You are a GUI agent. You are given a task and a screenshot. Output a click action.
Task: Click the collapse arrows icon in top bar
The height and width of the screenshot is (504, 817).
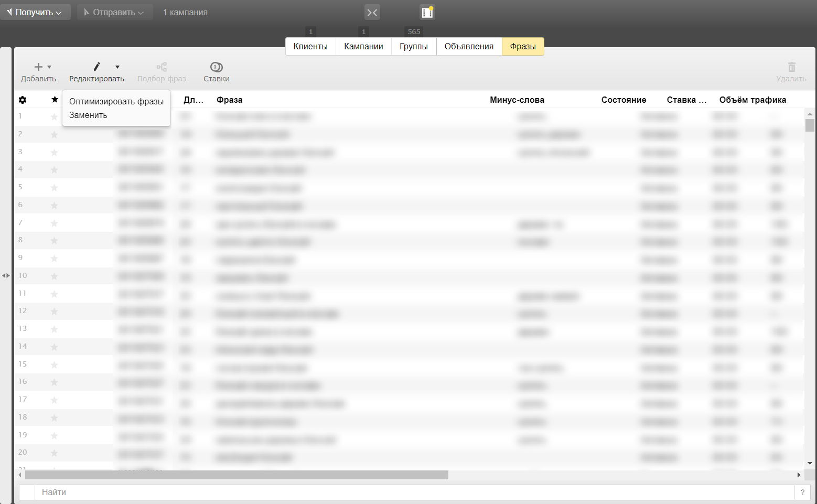coord(372,13)
